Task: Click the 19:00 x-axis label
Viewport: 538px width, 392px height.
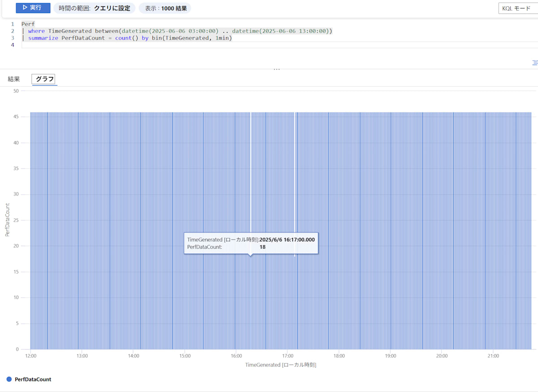Action: [x=390, y=356]
